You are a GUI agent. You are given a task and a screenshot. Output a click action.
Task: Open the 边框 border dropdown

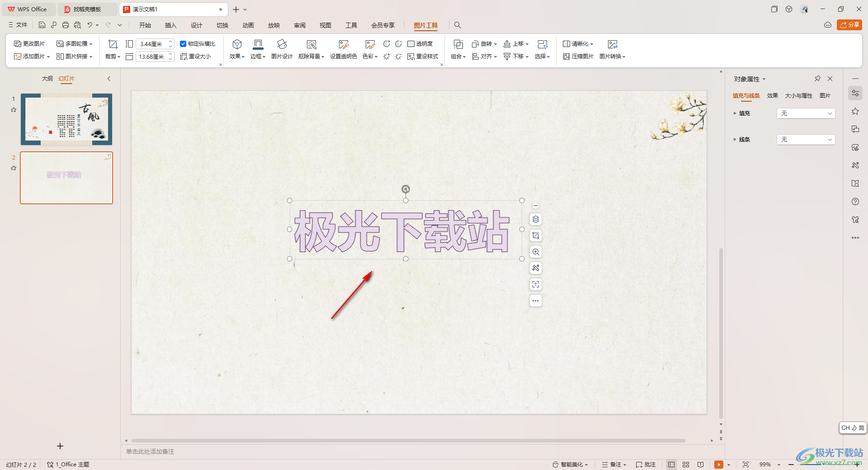tap(258, 49)
